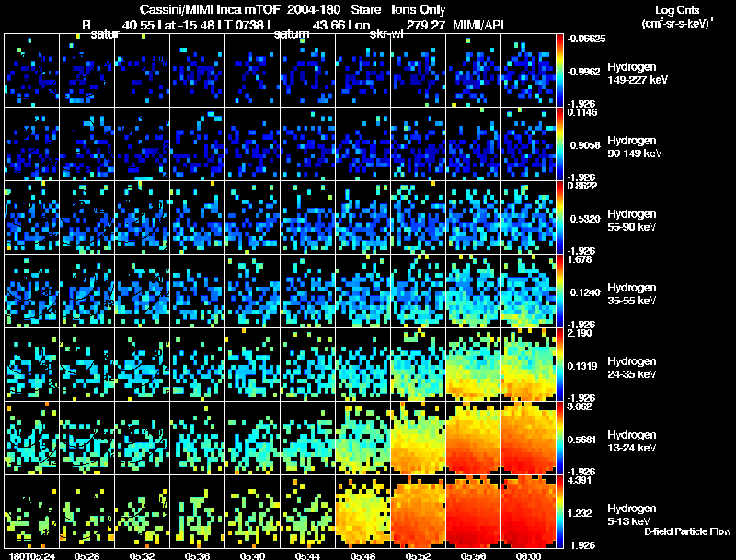Click the 'Hydrogen 35-55 keV' row label
Viewport: 736px width, 560px height.
click(632, 294)
